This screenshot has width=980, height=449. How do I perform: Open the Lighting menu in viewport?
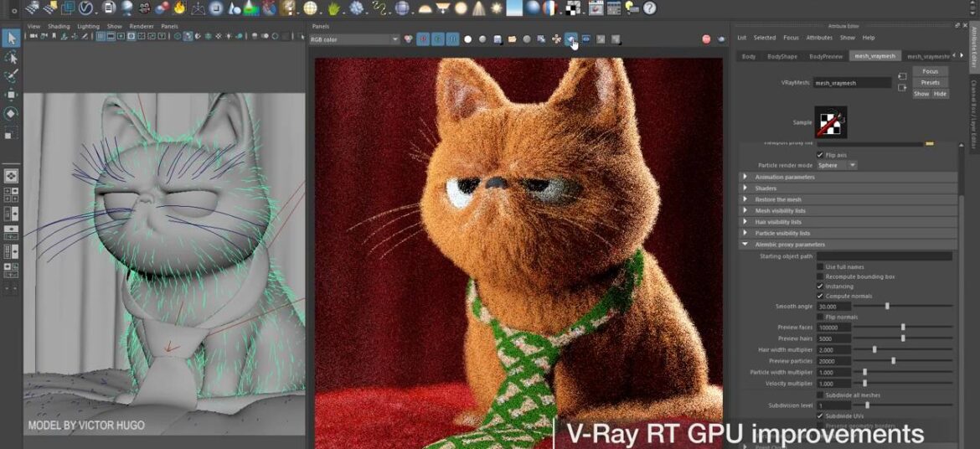pyautogui.click(x=88, y=26)
